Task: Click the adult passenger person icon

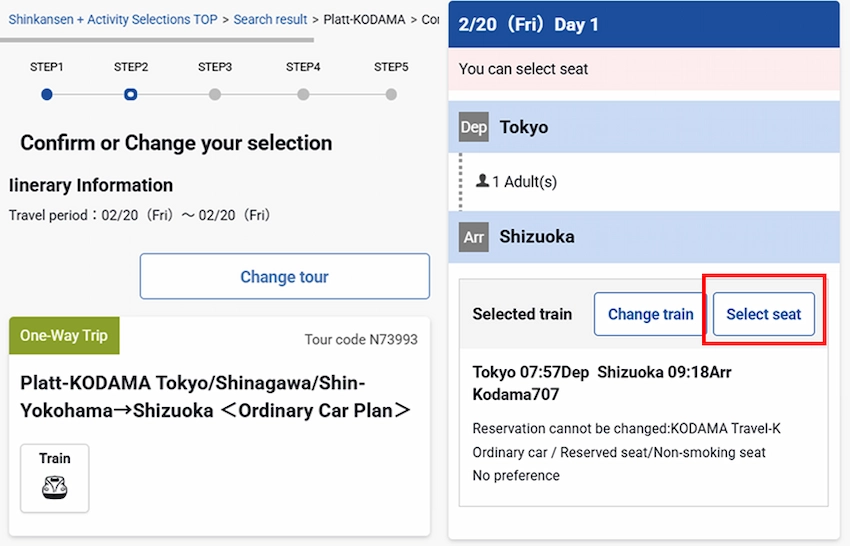Action: [483, 181]
